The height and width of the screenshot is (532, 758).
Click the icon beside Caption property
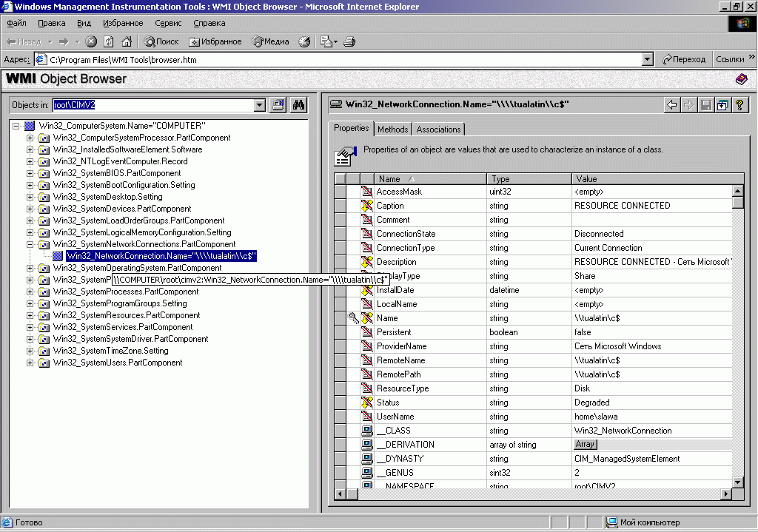coord(367,206)
